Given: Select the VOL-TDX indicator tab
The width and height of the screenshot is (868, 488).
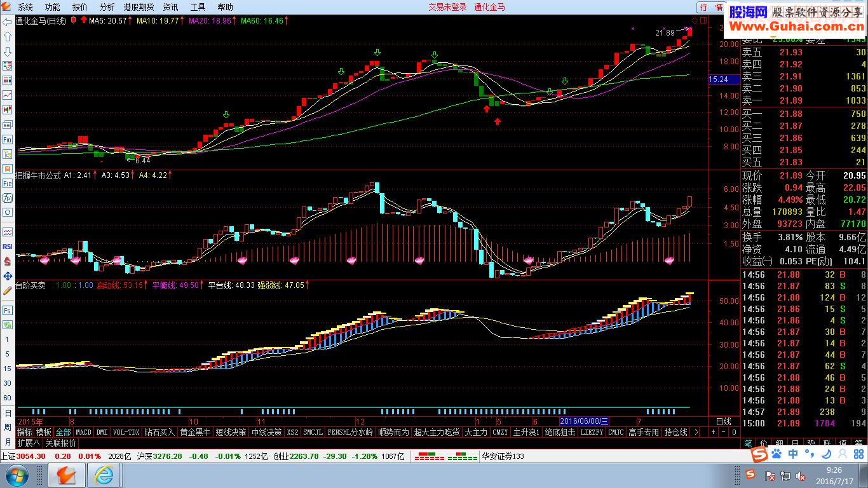Looking at the screenshot, I should click(126, 432).
